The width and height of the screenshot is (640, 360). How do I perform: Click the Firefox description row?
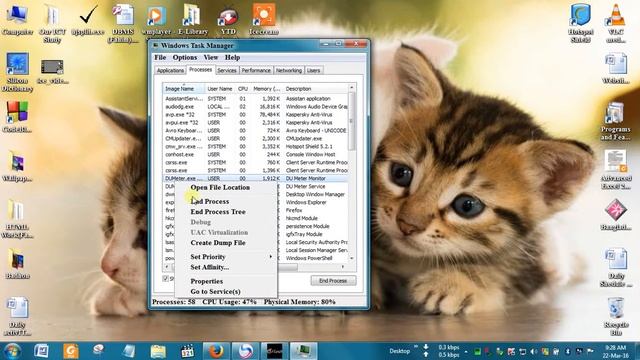click(294, 210)
